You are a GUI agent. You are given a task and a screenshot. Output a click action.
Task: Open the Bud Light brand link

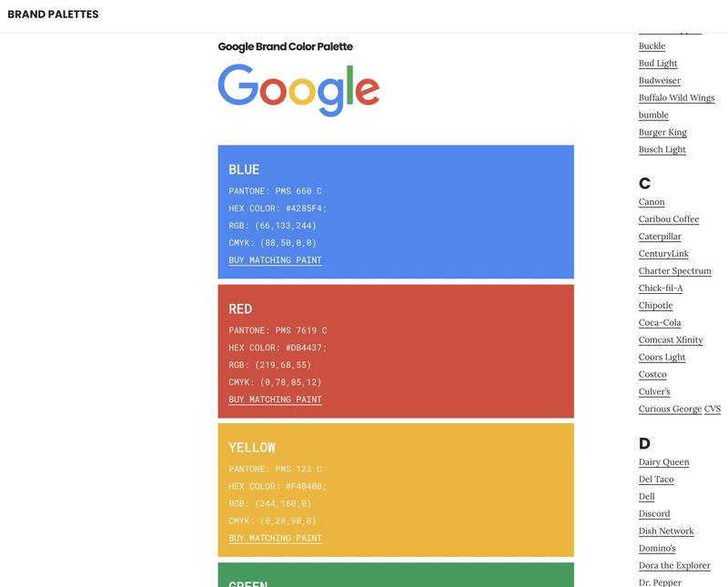(658, 63)
